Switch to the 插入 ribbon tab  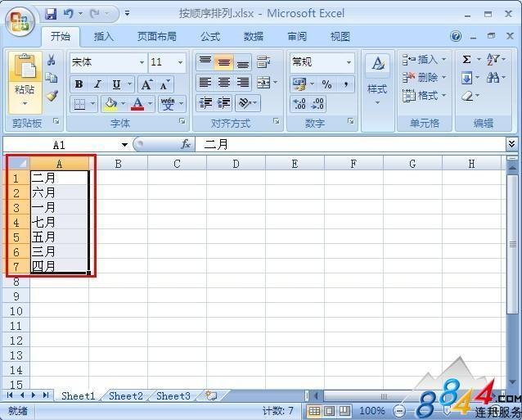click(x=104, y=36)
